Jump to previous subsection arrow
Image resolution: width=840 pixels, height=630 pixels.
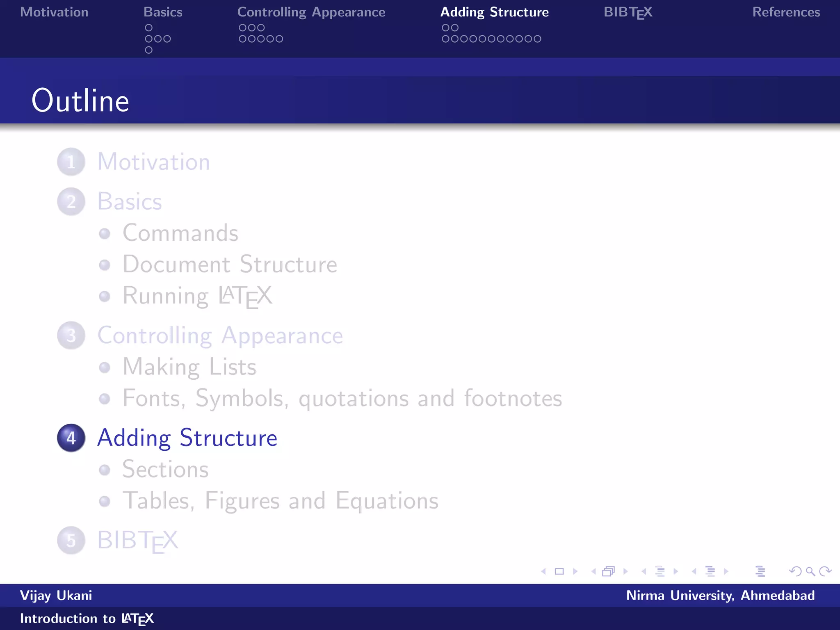644,571
